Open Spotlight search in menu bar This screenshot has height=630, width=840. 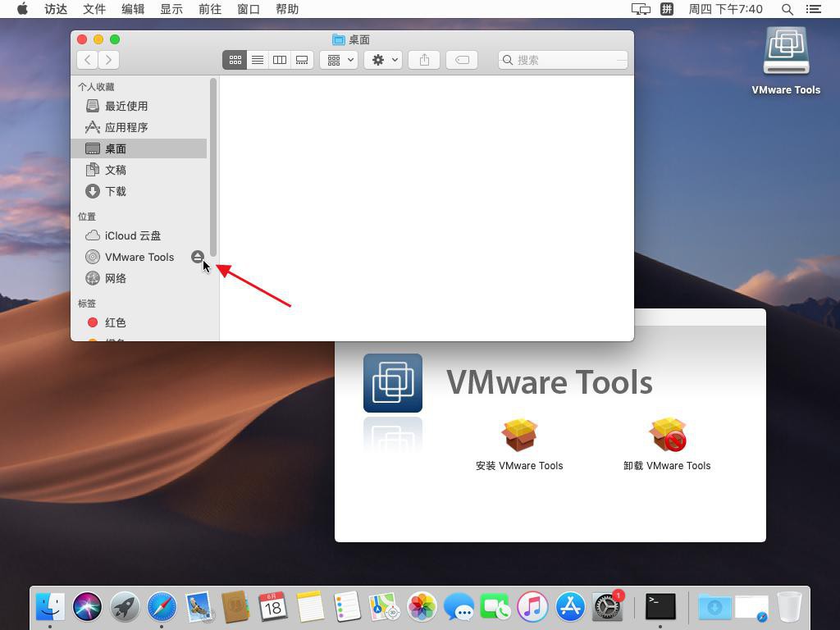tap(787, 9)
